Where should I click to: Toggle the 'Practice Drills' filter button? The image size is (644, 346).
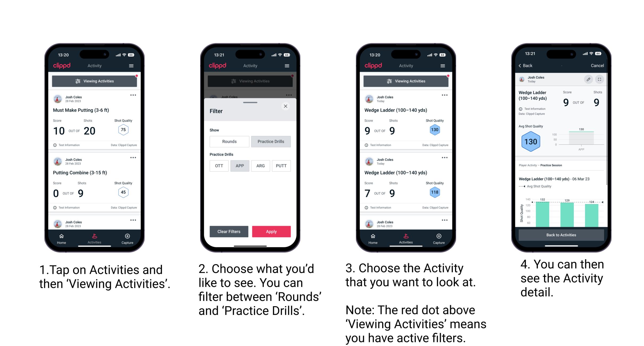click(270, 142)
